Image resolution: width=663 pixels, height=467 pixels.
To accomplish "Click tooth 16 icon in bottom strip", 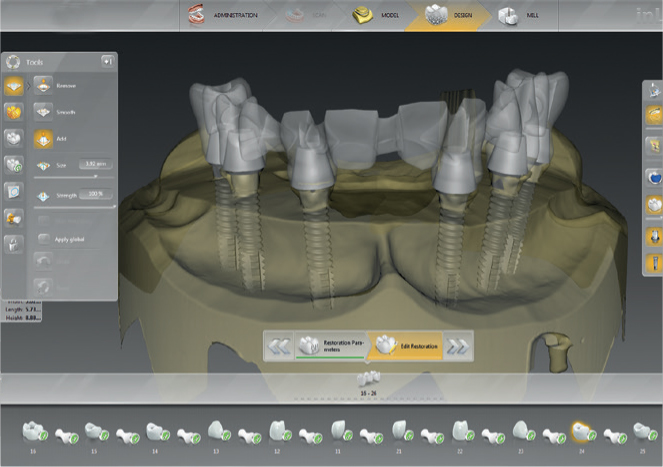I will [x=34, y=431].
